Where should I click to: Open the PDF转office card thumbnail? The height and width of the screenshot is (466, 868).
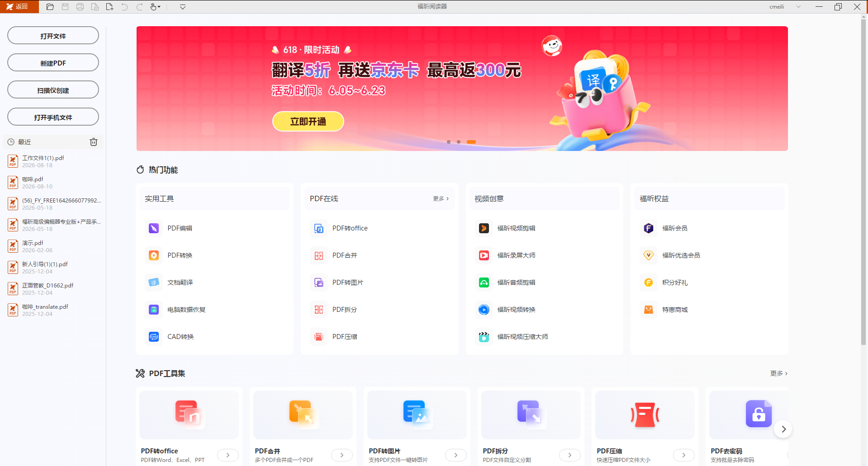point(189,415)
